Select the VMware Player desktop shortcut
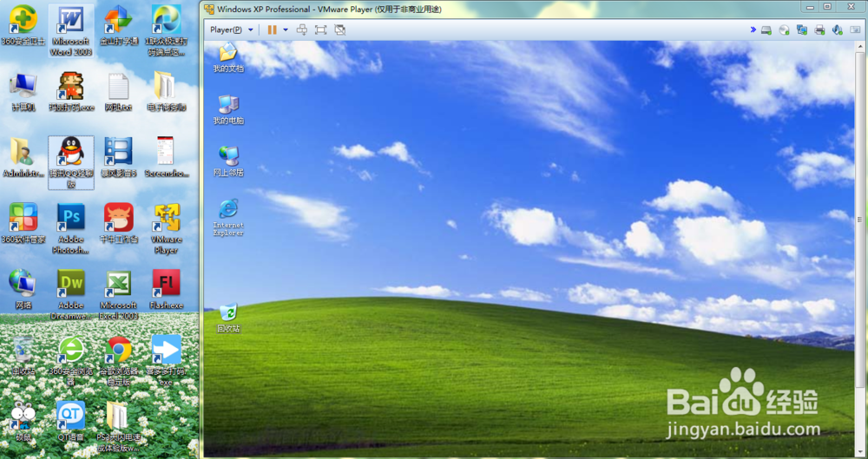Screen dimensions: 868x459 click(x=166, y=229)
